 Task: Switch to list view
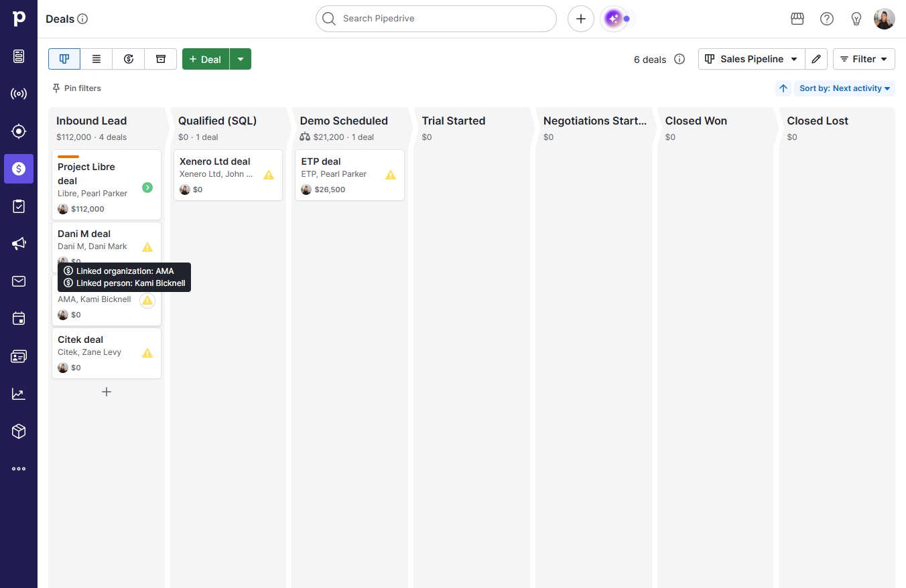tap(96, 59)
